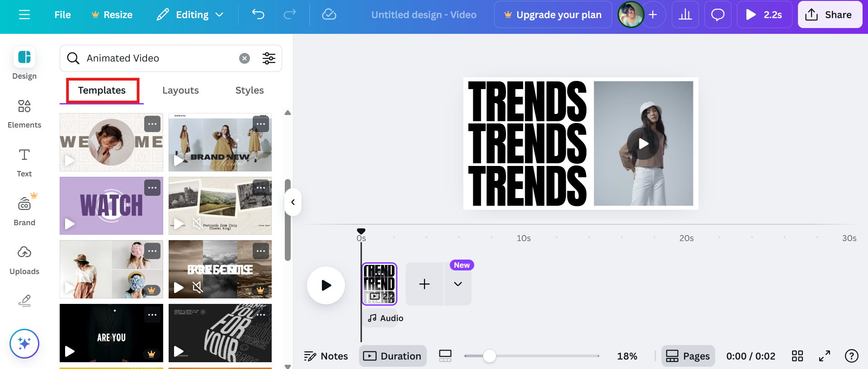Select the TREND page clip in timeline
The height and width of the screenshot is (369, 868).
pyautogui.click(x=379, y=284)
